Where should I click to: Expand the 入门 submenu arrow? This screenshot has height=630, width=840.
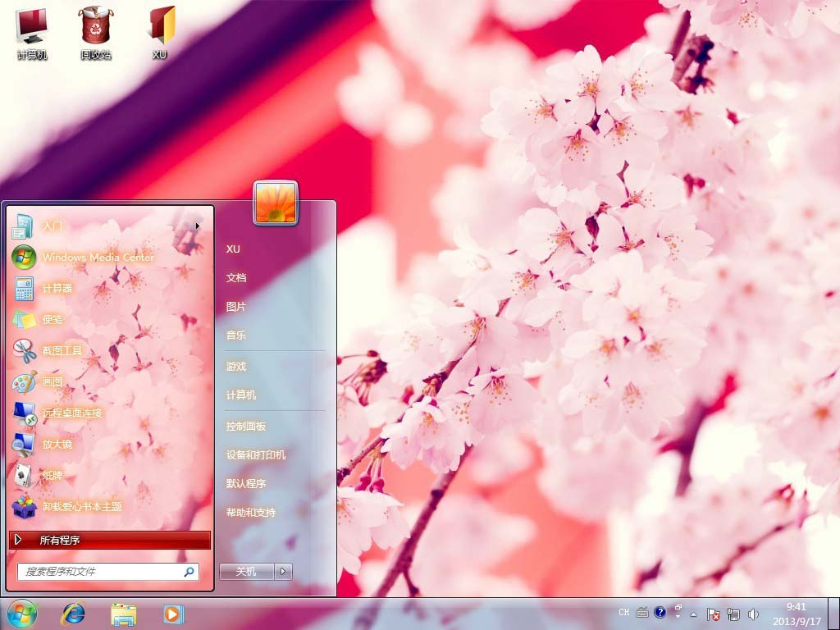click(198, 226)
